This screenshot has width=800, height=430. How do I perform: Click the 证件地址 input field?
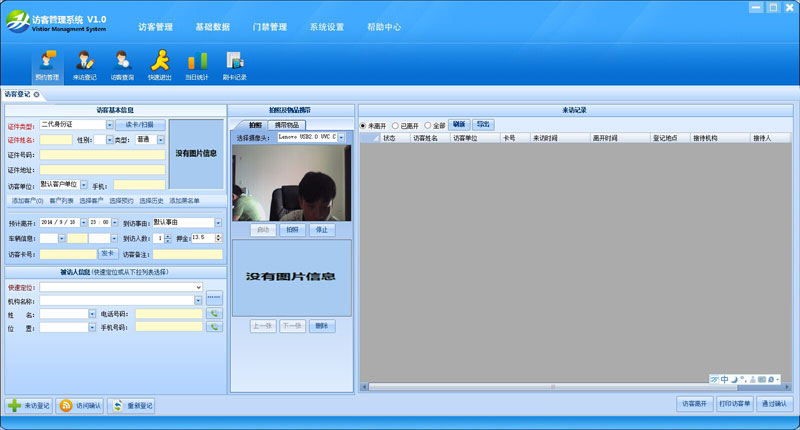point(103,169)
